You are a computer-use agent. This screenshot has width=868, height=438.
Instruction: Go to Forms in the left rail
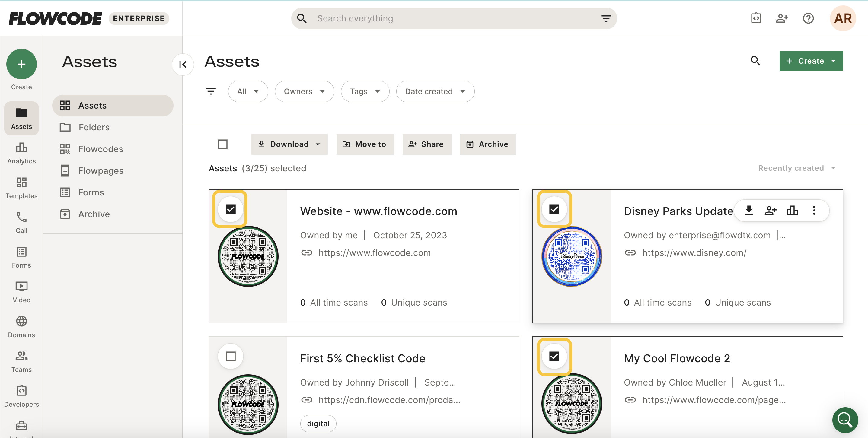click(x=21, y=257)
